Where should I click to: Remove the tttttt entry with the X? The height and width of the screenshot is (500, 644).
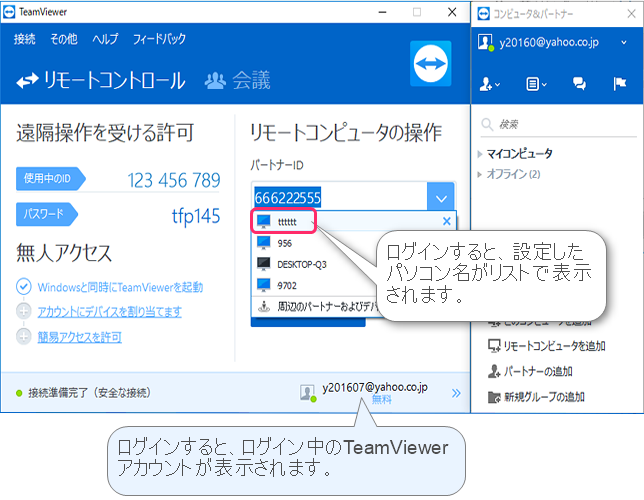tap(447, 221)
